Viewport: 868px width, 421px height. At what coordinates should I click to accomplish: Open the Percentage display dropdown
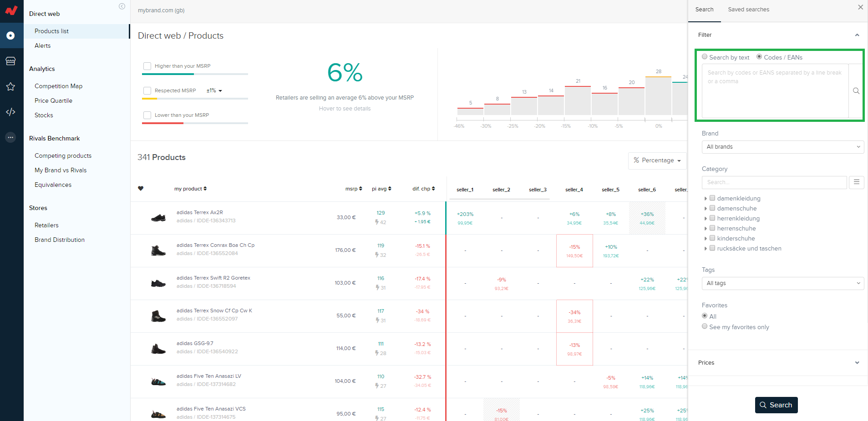pos(657,160)
